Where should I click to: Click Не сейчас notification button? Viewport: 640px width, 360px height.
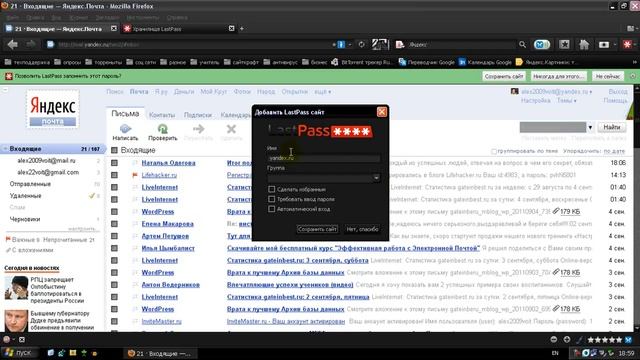point(607,76)
